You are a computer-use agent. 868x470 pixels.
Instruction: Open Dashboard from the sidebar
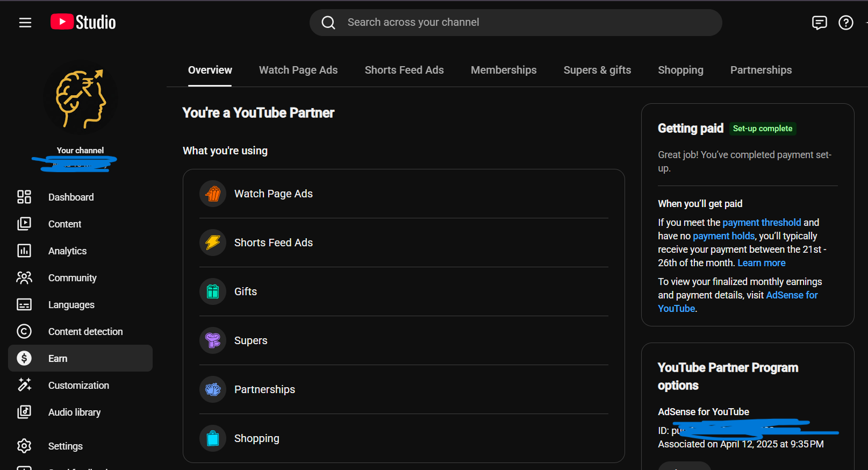point(81,197)
